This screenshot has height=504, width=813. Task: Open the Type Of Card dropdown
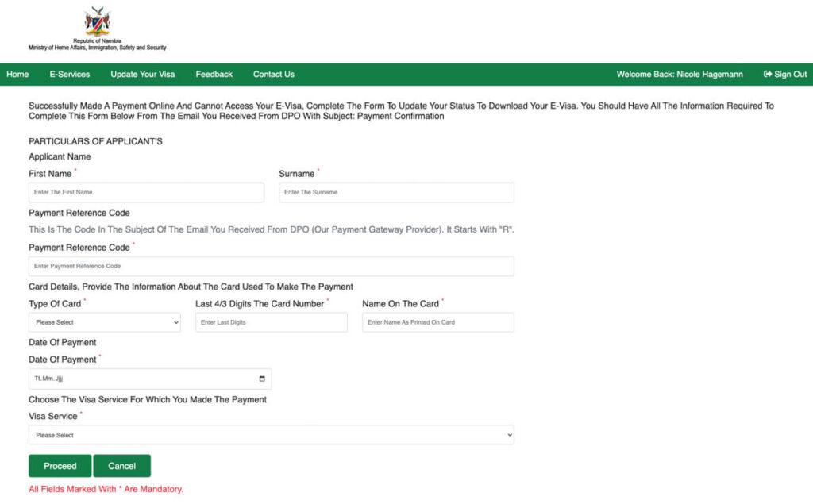pos(105,322)
